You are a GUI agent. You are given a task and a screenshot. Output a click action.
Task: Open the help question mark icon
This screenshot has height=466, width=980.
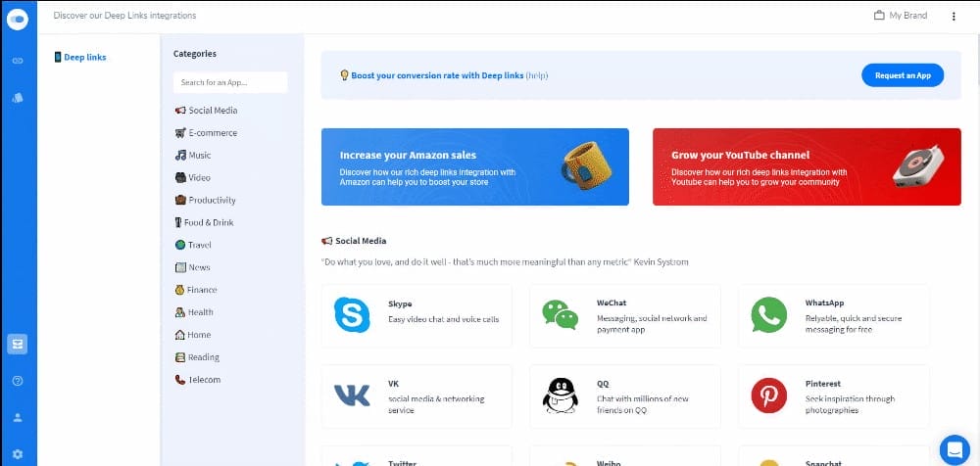(x=17, y=381)
